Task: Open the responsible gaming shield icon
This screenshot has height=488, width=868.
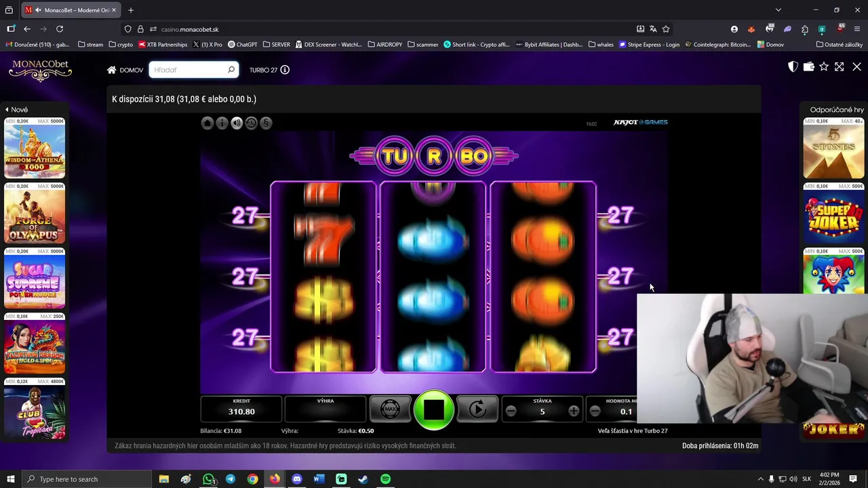Action: (x=793, y=66)
